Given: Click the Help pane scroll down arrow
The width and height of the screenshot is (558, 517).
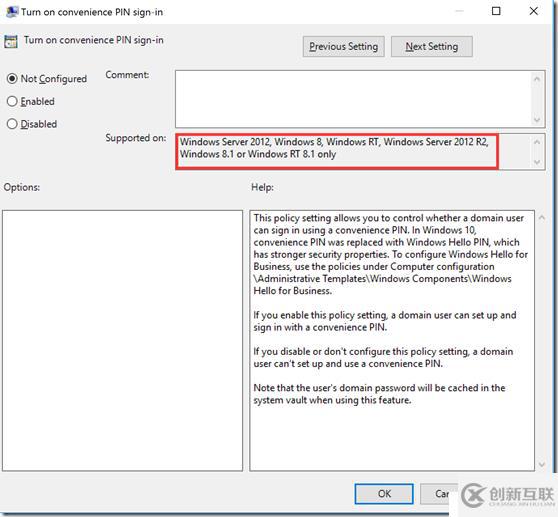Looking at the screenshot, I should coord(542,464).
